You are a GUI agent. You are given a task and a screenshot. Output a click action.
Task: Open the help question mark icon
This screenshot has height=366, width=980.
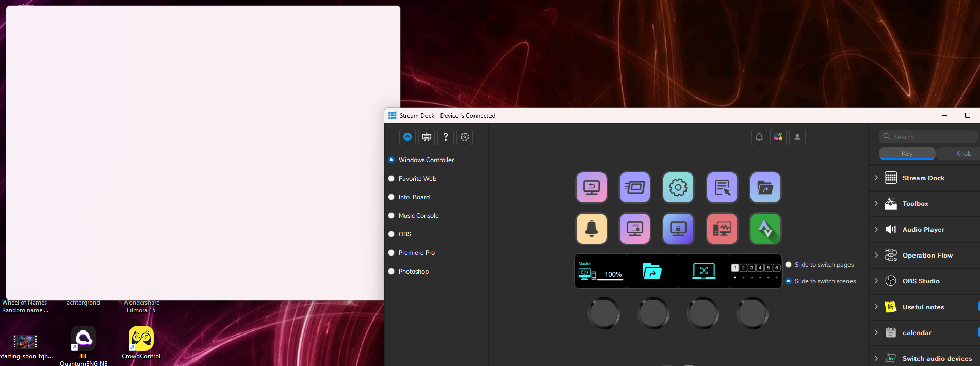(446, 137)
